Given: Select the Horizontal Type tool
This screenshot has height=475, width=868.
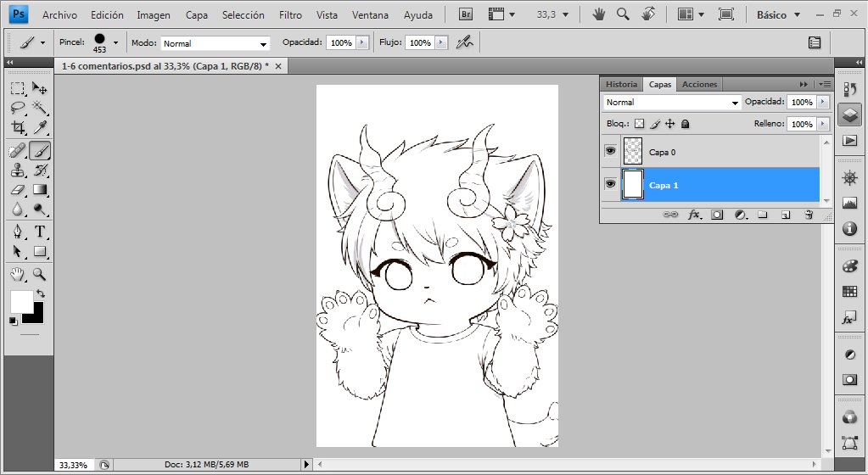Looking at the screenshot, I should 39,232.
